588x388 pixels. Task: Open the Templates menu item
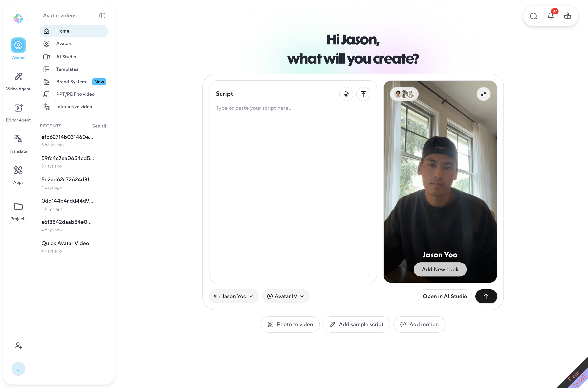click(67, 69)
